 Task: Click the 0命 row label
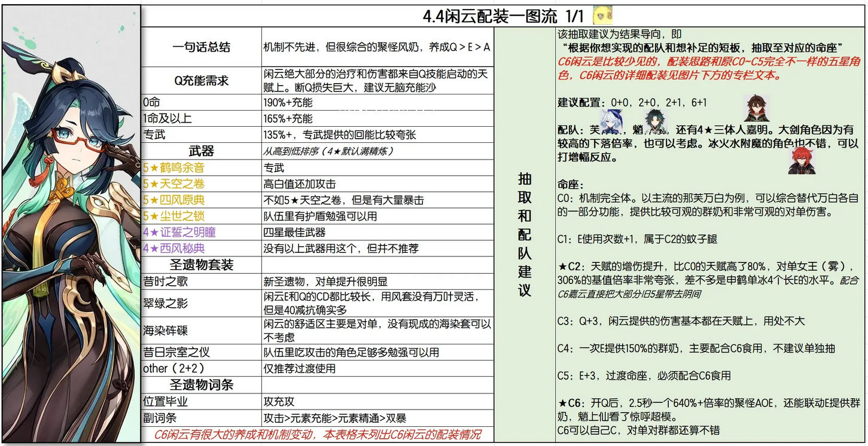point(201,102)
